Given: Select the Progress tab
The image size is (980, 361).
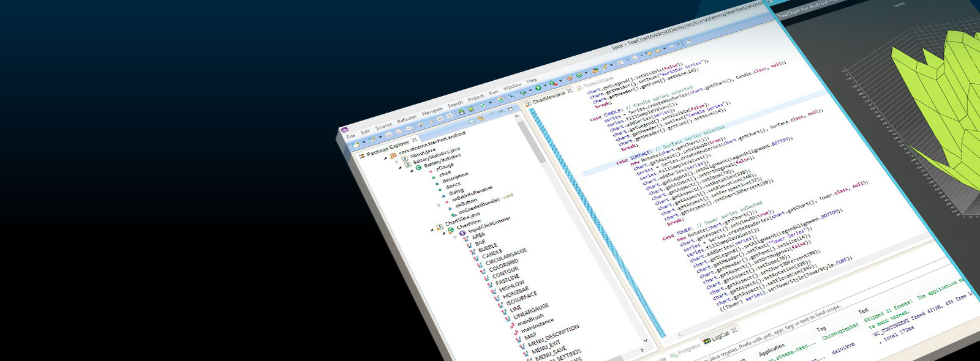Looking at the screenshot, I should point(685,350).
